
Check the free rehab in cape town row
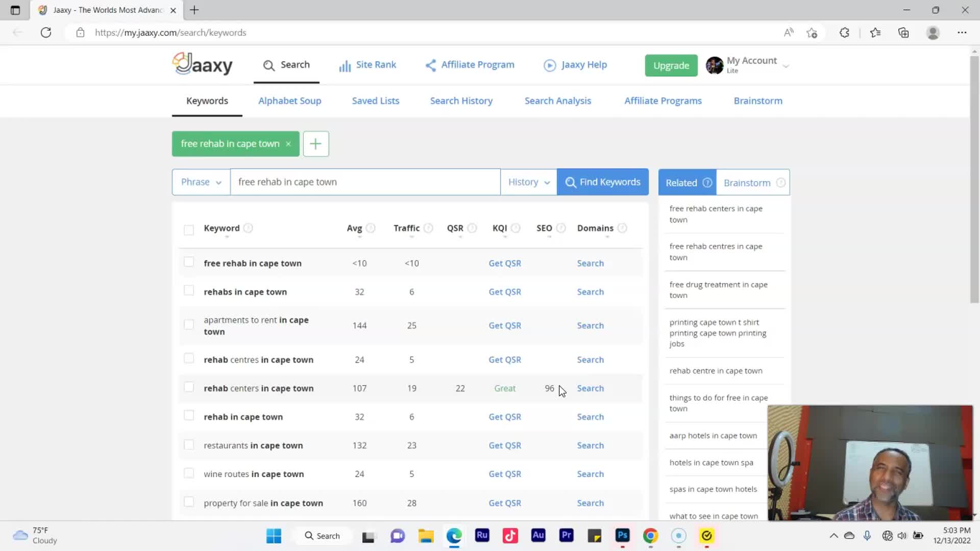click(x=189, y=262)
